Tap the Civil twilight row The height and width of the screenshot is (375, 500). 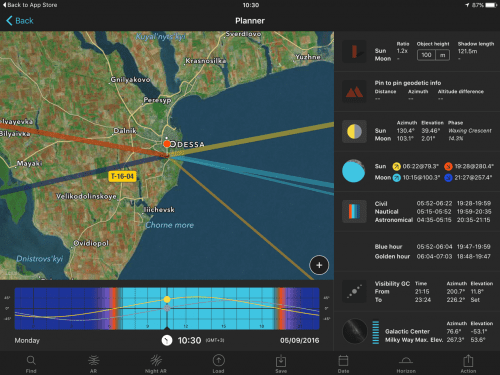433,203
